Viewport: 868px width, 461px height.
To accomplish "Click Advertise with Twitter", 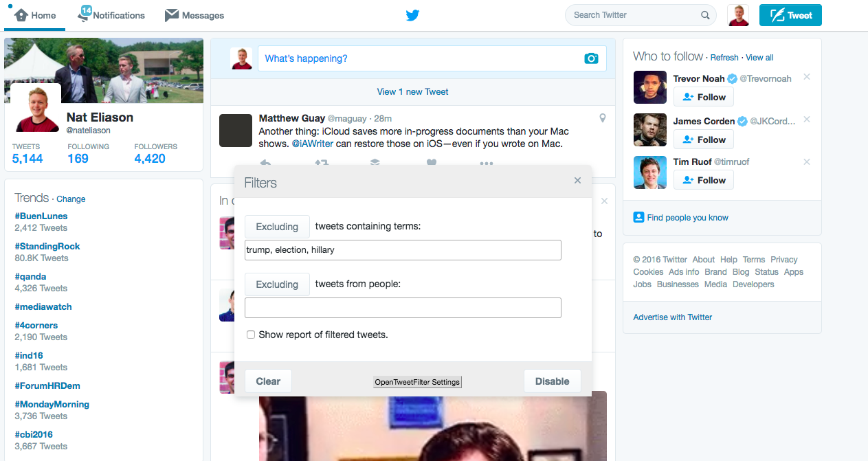I will coord(673,317).
